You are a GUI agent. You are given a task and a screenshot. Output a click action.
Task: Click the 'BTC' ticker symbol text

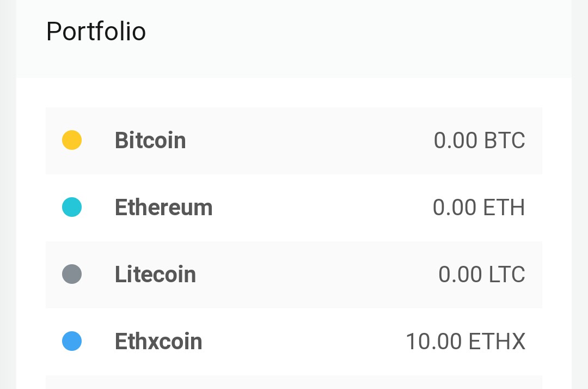pyautogui.click(x=504, y=141)
